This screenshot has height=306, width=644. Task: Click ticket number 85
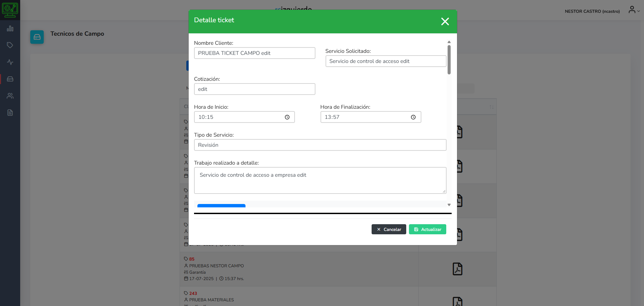[192, 259]
